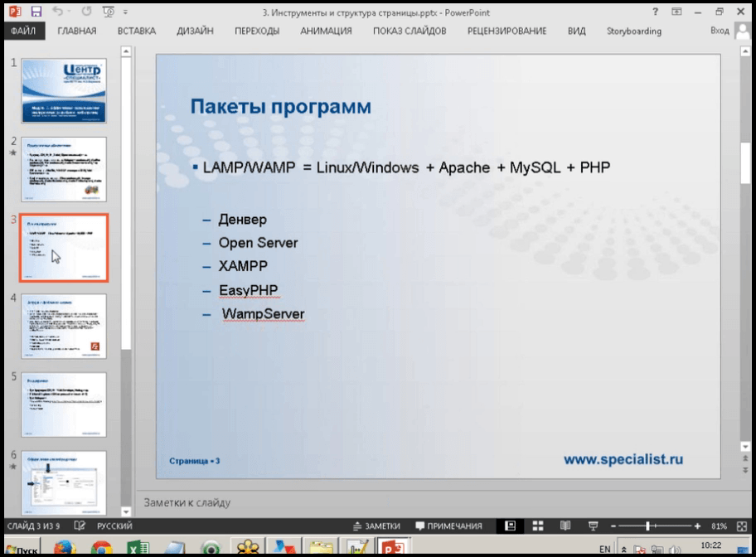The height and width of the screenshot is (557, 756).
Task: Select slide 4 thumbnail
Action: (x=64, y=327)
